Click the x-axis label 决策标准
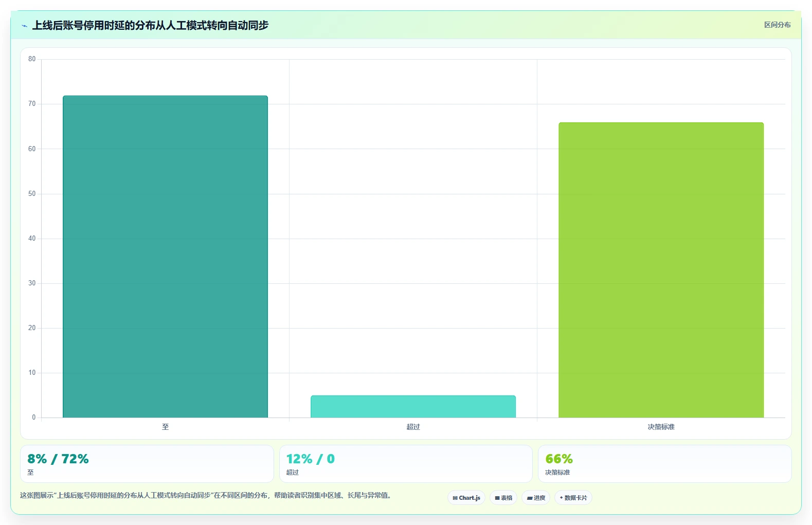812x525 pixels. [661, 427]
